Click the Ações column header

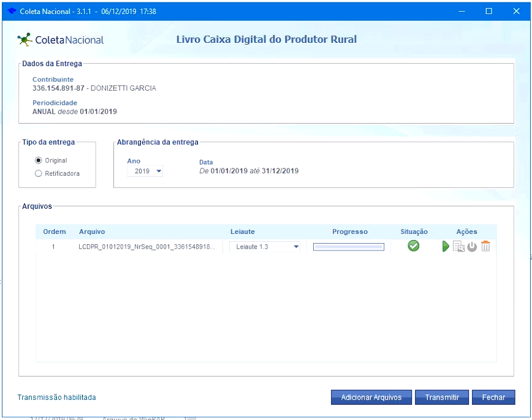(466, 231)
